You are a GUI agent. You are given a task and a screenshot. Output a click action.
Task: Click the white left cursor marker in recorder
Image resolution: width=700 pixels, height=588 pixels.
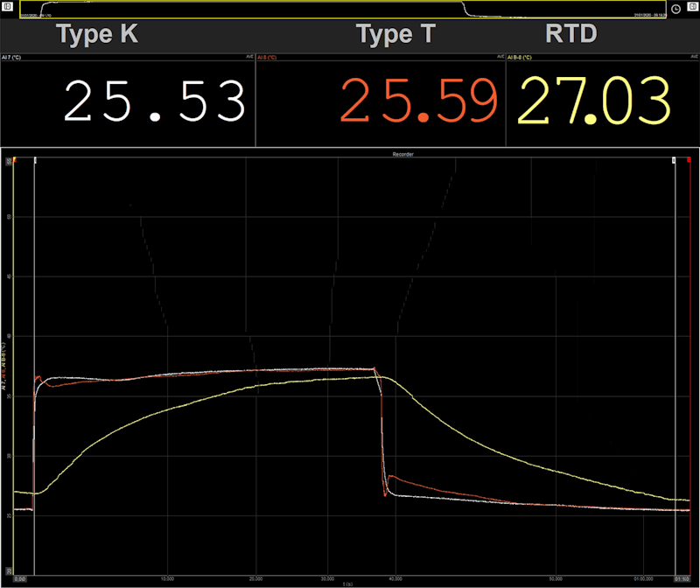coord(35,160)
